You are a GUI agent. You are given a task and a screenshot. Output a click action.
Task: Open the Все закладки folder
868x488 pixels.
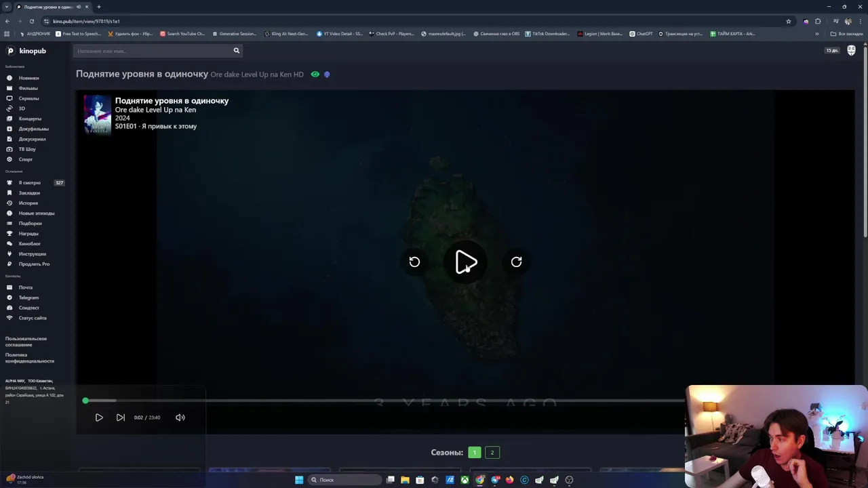tap(847, 34)
